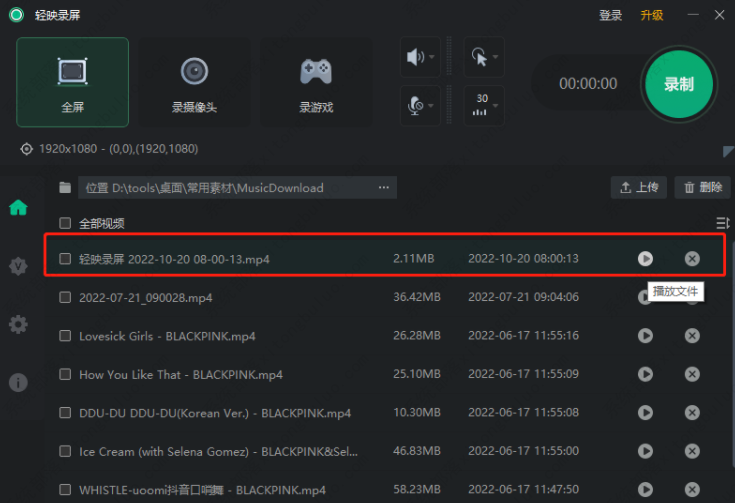
Task: Open the info about sidebar icon
Action: pos(18,383)
